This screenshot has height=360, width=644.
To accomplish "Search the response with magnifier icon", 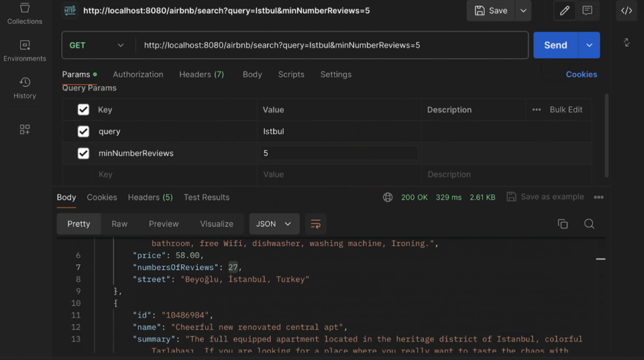I will pyautogui.click(x=589, y=224).
